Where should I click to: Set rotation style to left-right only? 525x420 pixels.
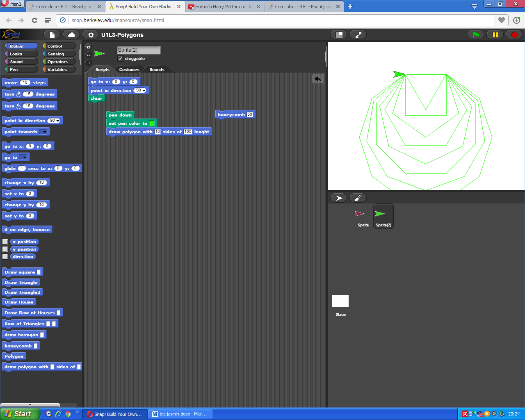pyautogui.click(x=88, y=55)
